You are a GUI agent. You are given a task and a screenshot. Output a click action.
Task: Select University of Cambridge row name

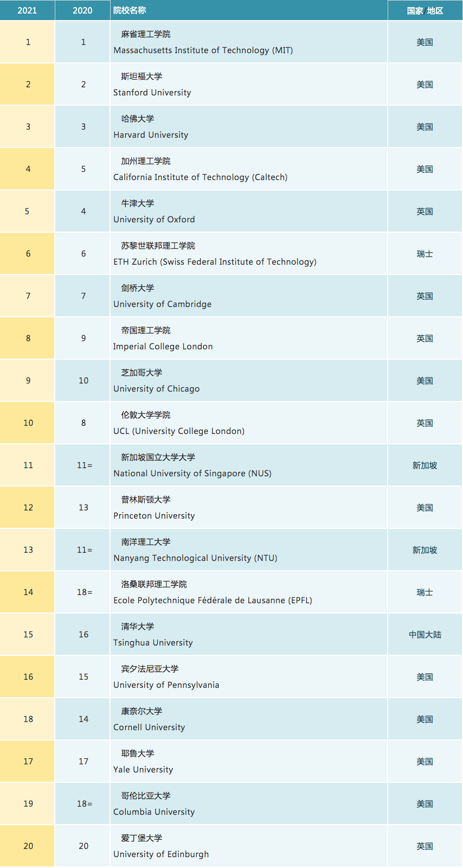pos(162,304)
